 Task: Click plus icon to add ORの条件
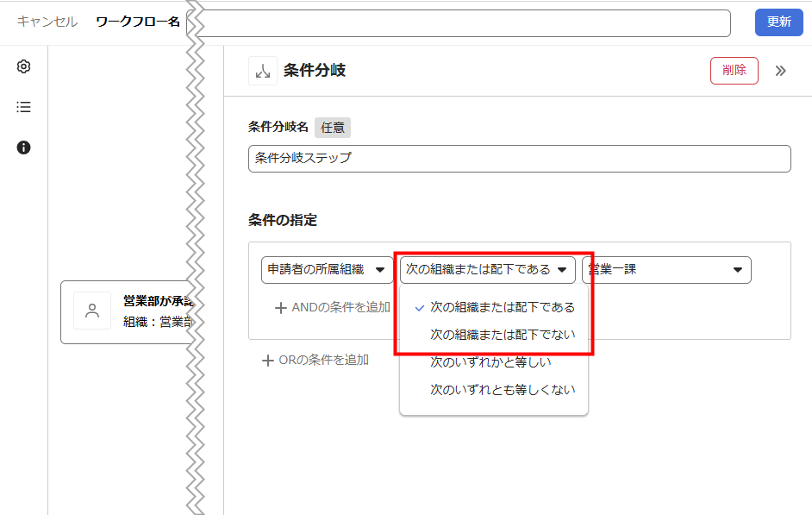268,361
